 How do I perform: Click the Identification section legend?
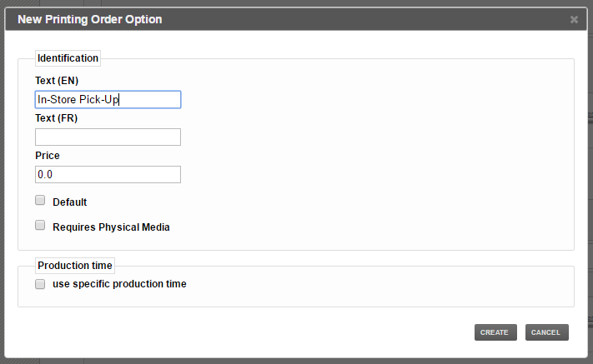point(68,58)
